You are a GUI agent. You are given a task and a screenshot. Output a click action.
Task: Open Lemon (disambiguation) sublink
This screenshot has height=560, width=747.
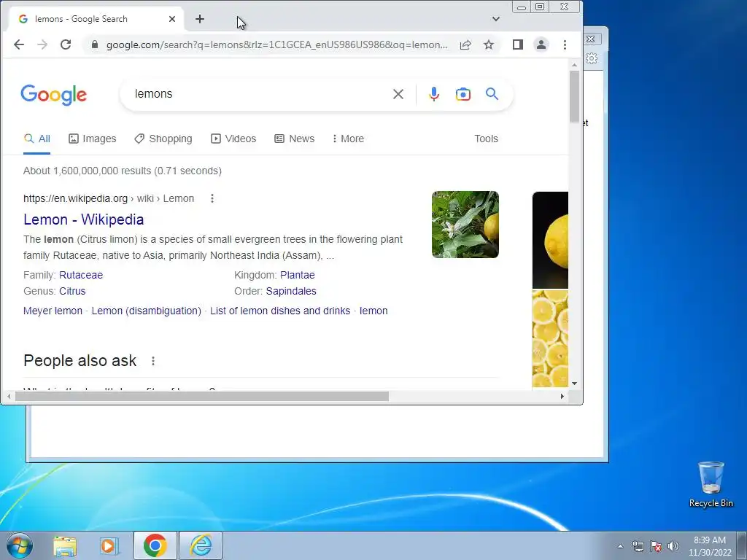146,311
